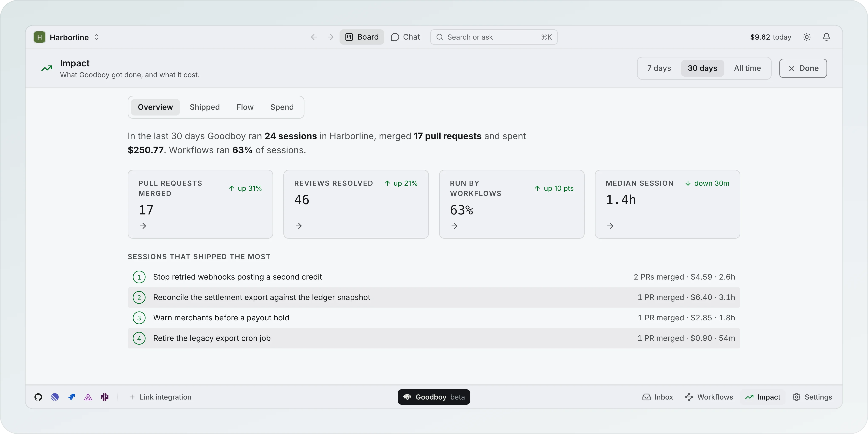Open session "Warn merchants before a payout hold"
This screenshot has width=868, height=434.
tap(434, 318)
